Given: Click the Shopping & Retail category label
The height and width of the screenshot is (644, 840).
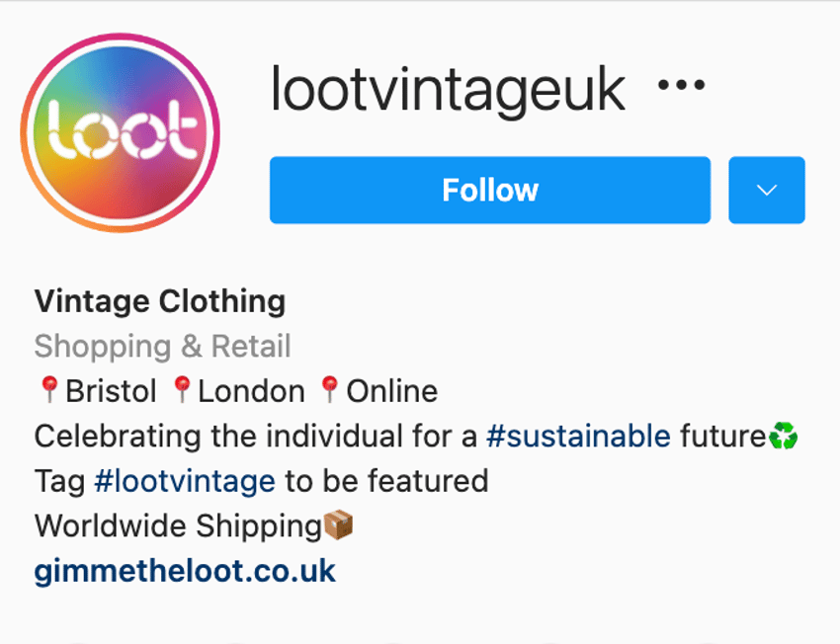Looking at the screenshot, I should 162,347.
